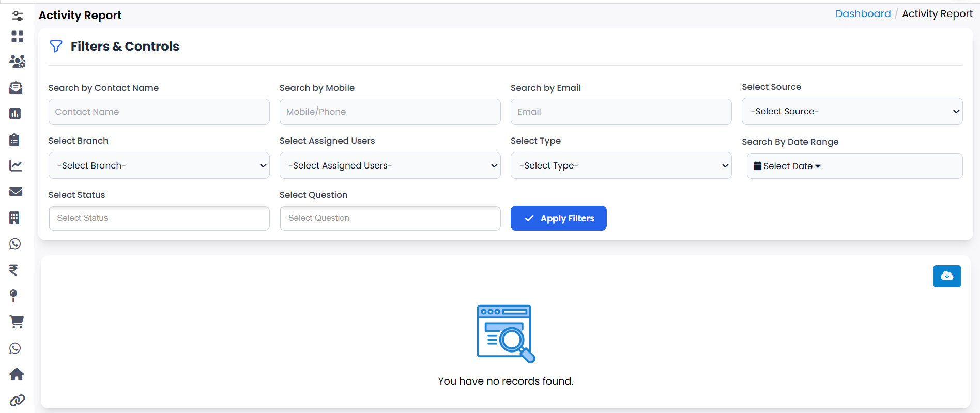The image size is (980, 413).
Task: Focus the Contact Name search field
Action: tap(159, 112)
